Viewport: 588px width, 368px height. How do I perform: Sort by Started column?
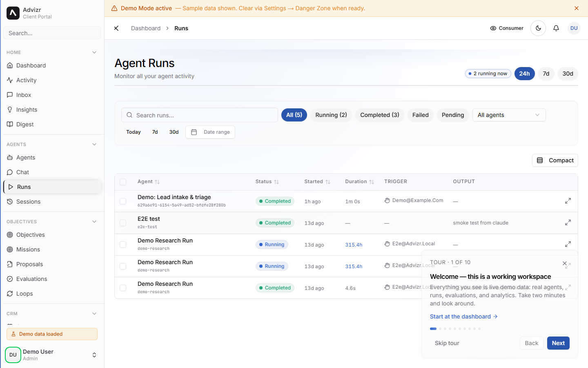point(317,182)
